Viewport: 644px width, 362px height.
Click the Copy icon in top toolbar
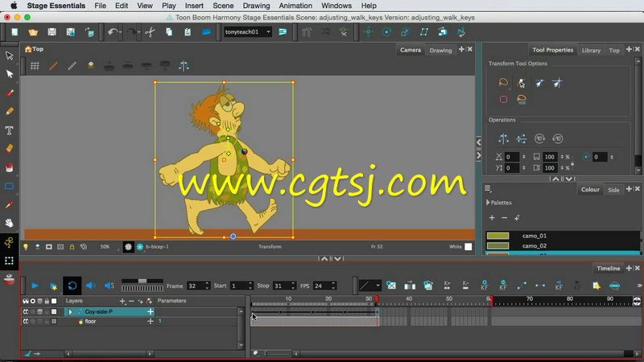point(169,32)
